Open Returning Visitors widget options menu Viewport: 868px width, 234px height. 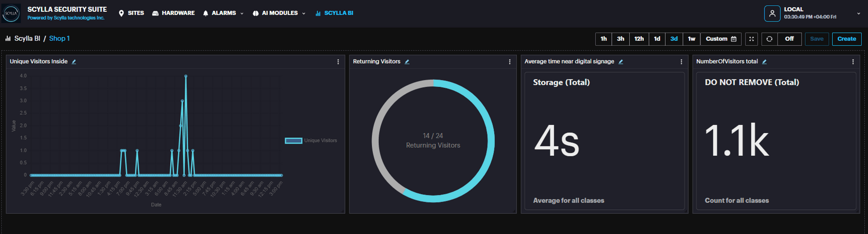click(x=510, y=62)
